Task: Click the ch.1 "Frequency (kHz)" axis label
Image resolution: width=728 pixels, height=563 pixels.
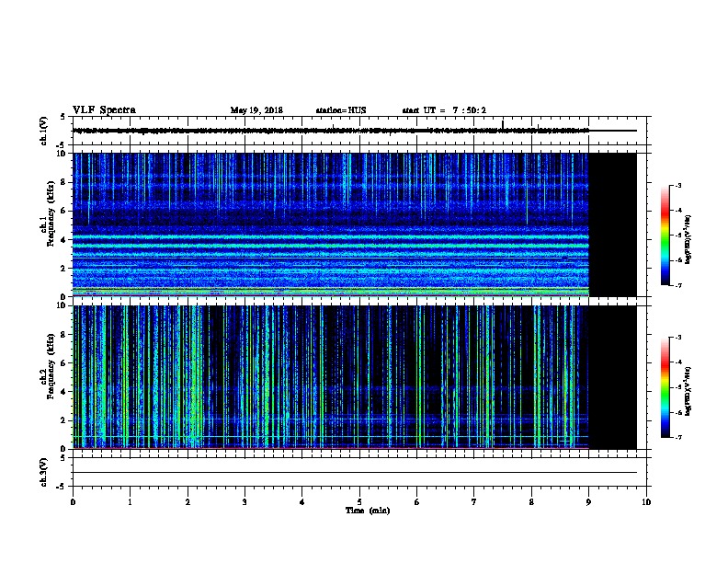Action: pyautogui.click(x=51, y=213)
